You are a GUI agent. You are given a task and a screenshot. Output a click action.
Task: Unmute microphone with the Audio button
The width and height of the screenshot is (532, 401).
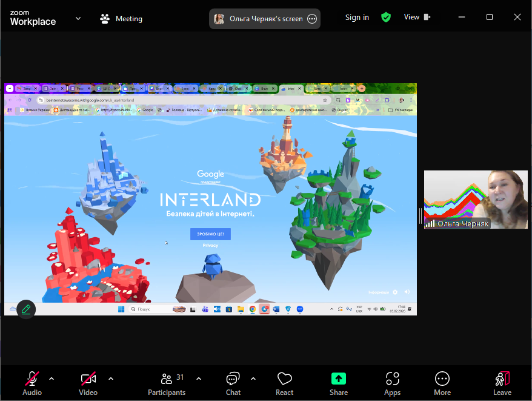click(32, 383)
